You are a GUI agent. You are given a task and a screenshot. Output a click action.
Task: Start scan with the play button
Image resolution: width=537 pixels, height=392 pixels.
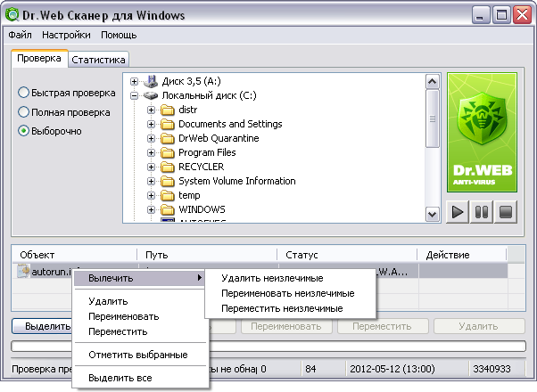458,212
